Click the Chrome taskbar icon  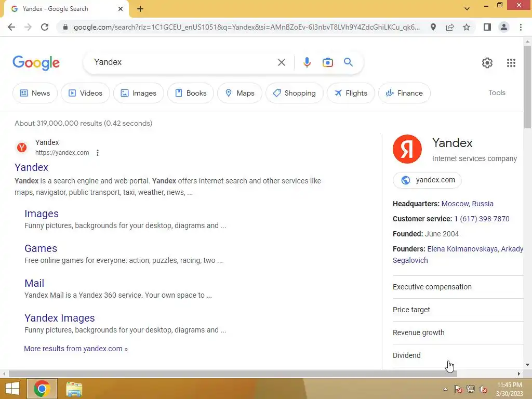(42, 389)
